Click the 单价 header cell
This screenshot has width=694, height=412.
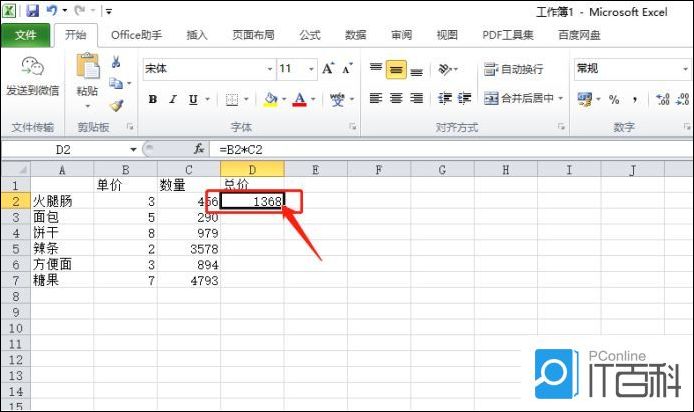(125, 185)
